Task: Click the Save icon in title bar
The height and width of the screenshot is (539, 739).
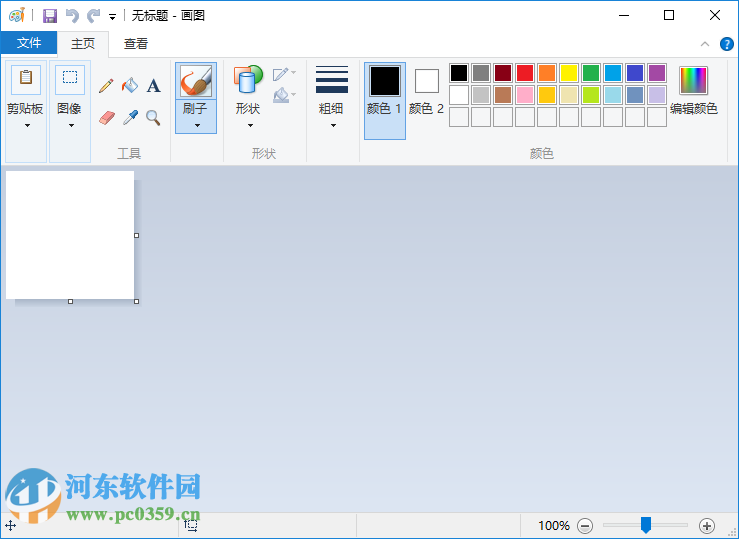Action: click(x=49, y=16)
